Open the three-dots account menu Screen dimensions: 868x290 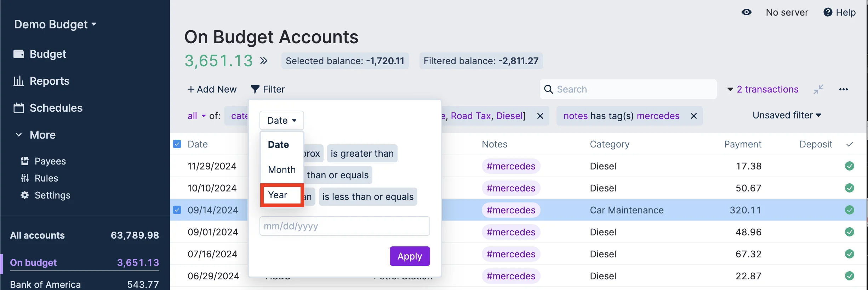843,89
